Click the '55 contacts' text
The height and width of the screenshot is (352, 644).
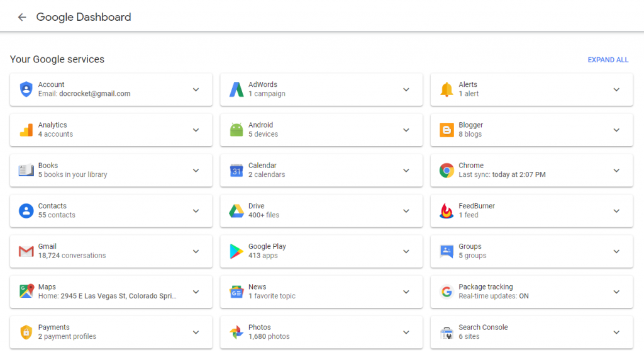tap(57, 215)
